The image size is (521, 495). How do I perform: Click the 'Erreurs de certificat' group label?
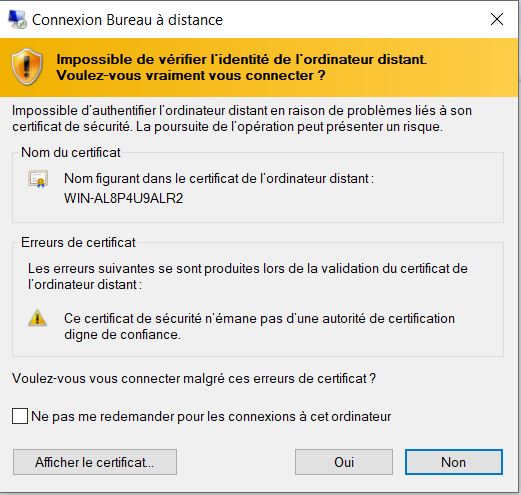[78, 242]
